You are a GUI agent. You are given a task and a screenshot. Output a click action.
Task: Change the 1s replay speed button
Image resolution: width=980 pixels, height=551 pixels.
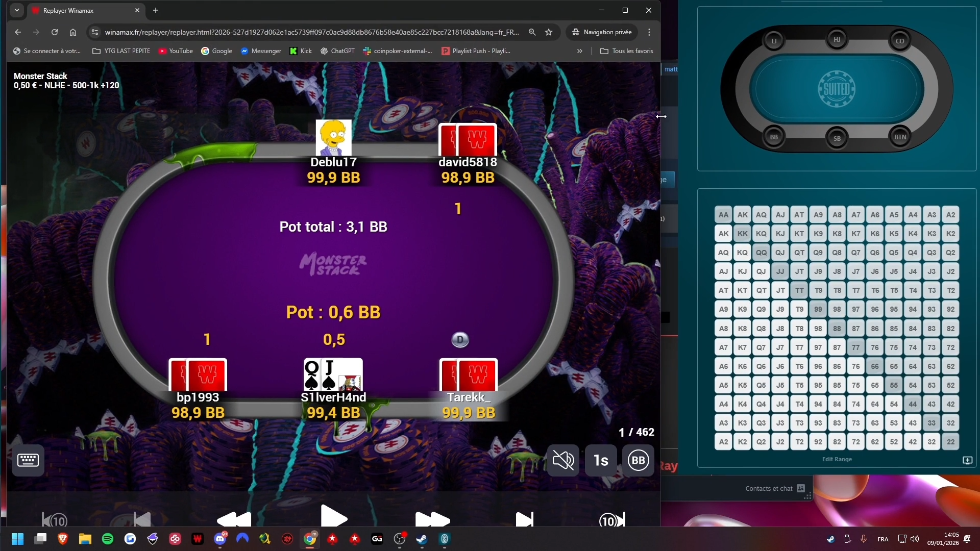coord(601,460)
